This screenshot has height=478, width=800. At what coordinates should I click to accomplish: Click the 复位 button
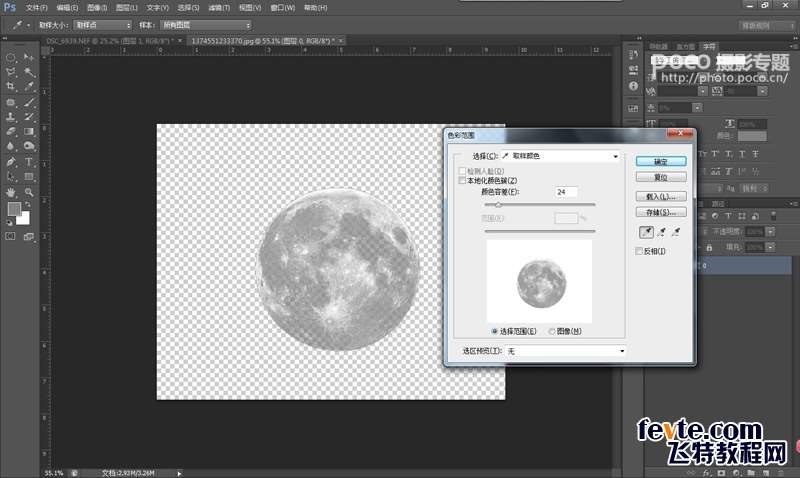661,177
